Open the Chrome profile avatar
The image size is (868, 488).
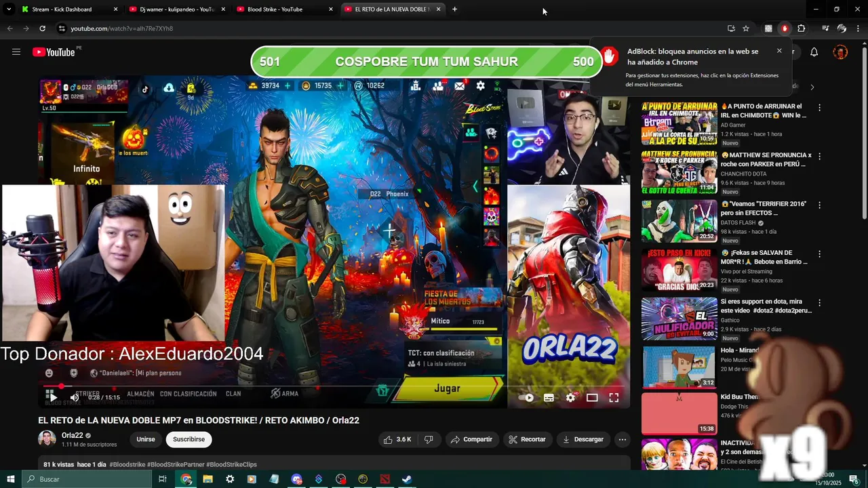(842, 28)
